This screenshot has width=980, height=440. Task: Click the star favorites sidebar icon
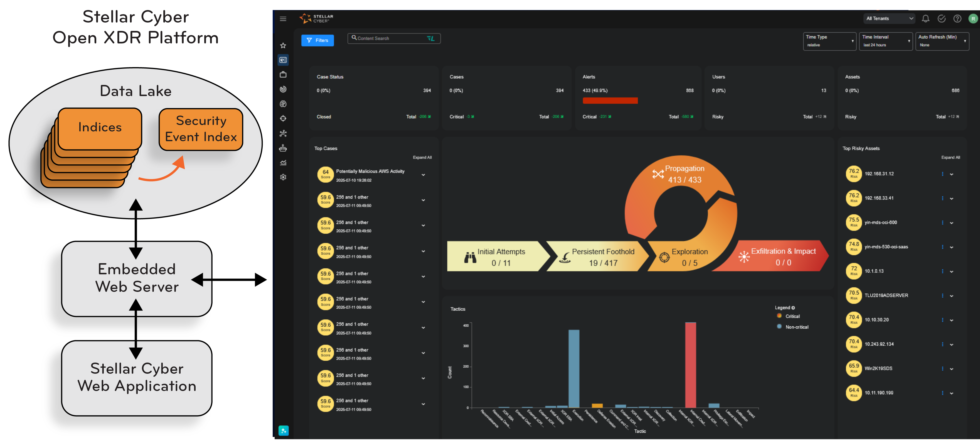[x=283, y=46]
